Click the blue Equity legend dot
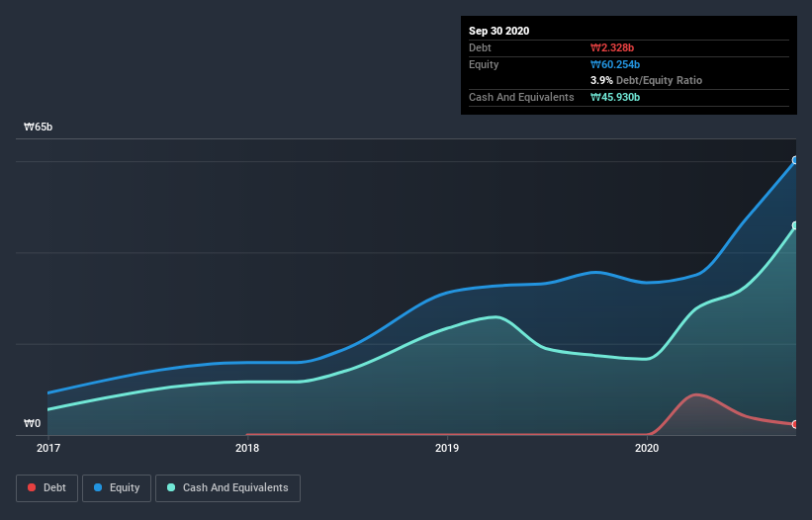This screenshot has width=812, height=520. tap(98, 487)
